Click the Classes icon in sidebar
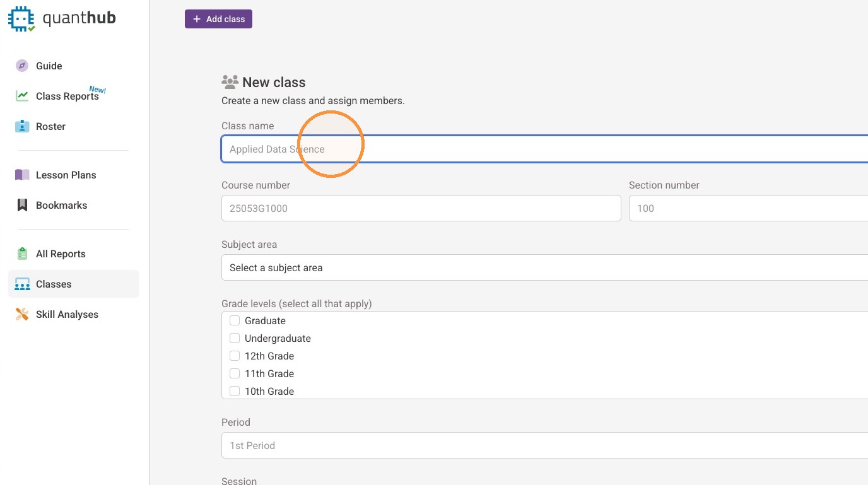Image resolution: width=868 pixels, height=485 pixels. click(x=22, y=284)
